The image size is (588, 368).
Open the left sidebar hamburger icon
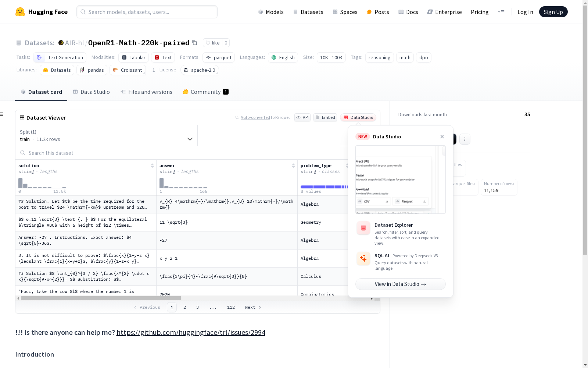tap(1, 114)
